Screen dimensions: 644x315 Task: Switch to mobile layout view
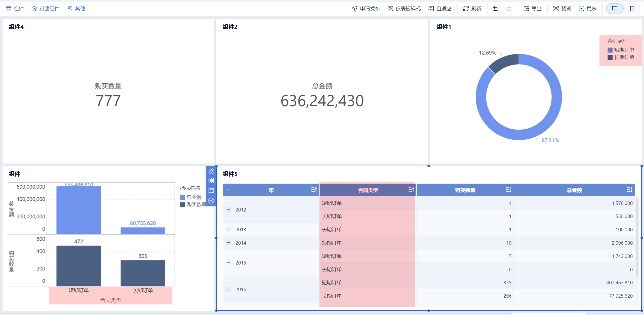pos(632,9)
